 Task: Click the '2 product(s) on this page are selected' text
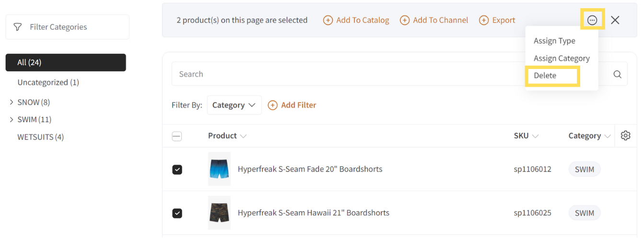[x=242, y=20]
